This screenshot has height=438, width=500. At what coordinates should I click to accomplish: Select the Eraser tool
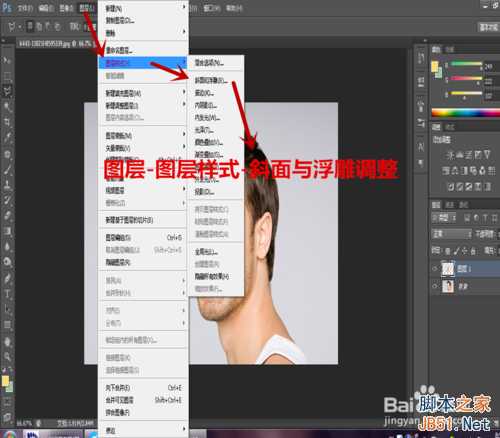pos(7,215)
